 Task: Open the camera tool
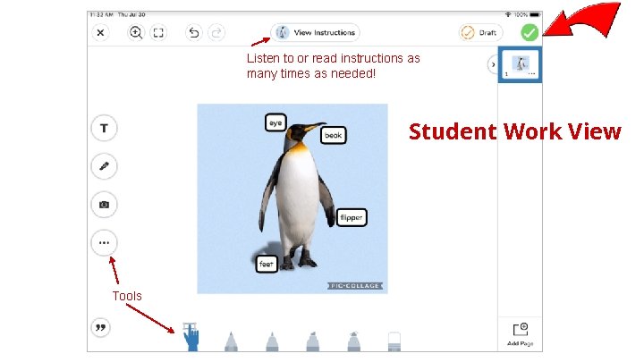point(104,205)
